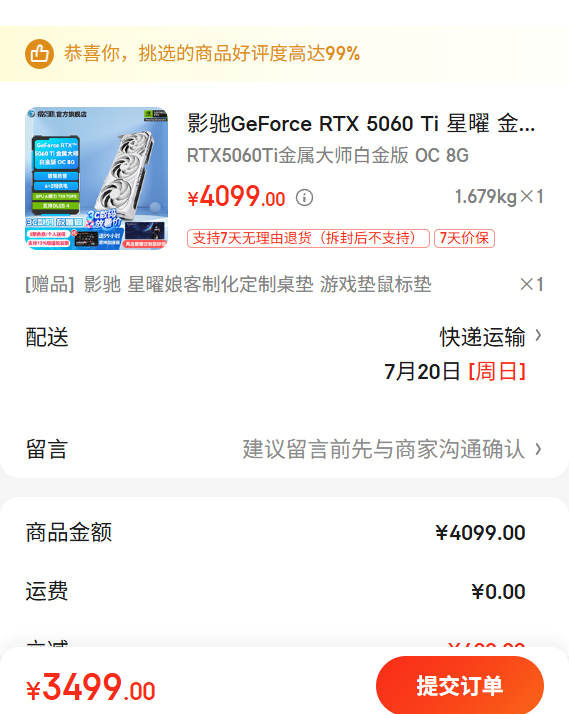Tap the total ¥3499.00 in bottom bar
Image resolution: width=569 pixels, height=714 pixels.
[91, 688]
